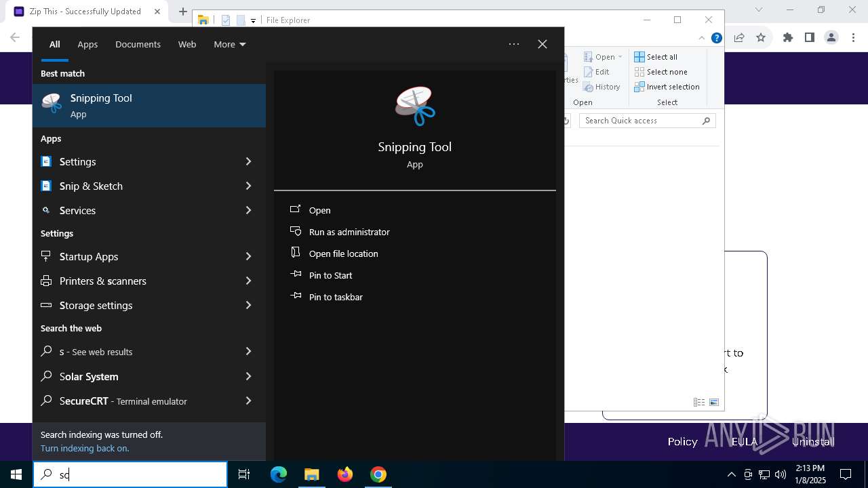Click Invert selection in File Explorer
The width and height of the screenshot is (868, 488).
point(667,87)
